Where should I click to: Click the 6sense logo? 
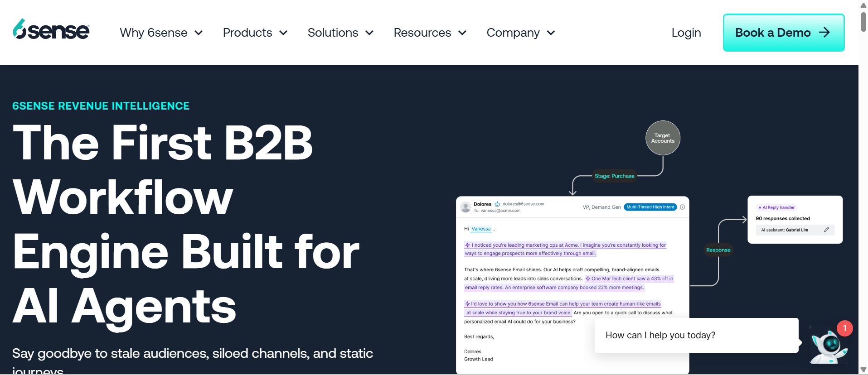click(x=51, y=29)
